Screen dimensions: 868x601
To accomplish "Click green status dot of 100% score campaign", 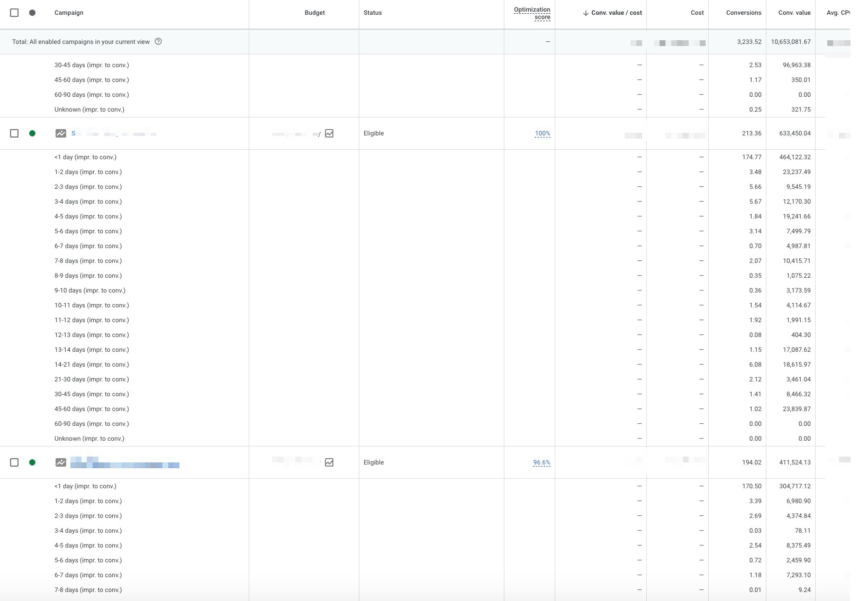I will (x=32, y=133).
